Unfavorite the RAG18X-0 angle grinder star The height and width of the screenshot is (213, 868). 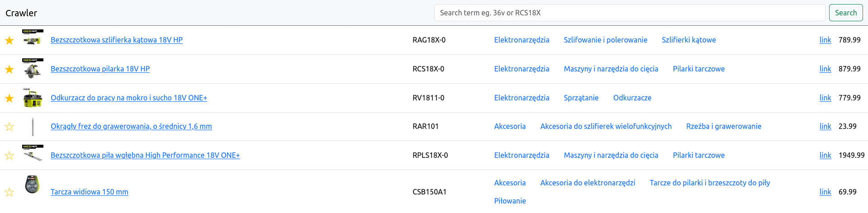[9, 40]
